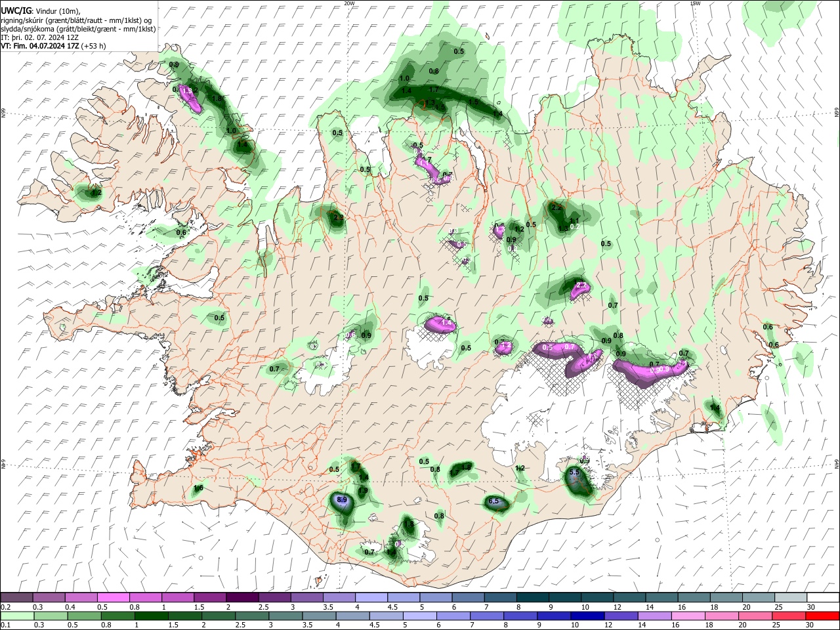Click the dark green rain swatch starting at 1
This screenshot has height=630, width=840.
coord(151,616)
